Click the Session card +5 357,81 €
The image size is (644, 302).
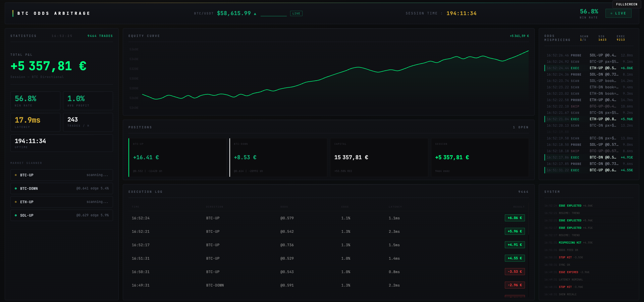[x=480, y=157]
